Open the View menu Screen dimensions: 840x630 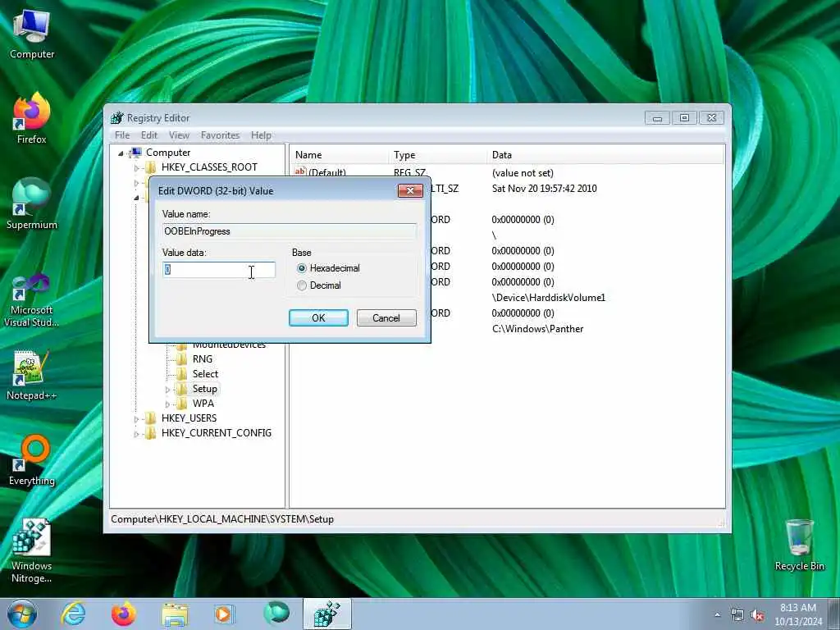[179, 135]
